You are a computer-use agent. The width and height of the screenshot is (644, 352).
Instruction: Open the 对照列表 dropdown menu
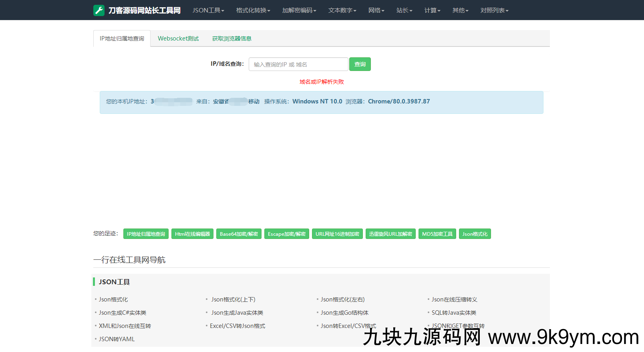tap(494, 10)
